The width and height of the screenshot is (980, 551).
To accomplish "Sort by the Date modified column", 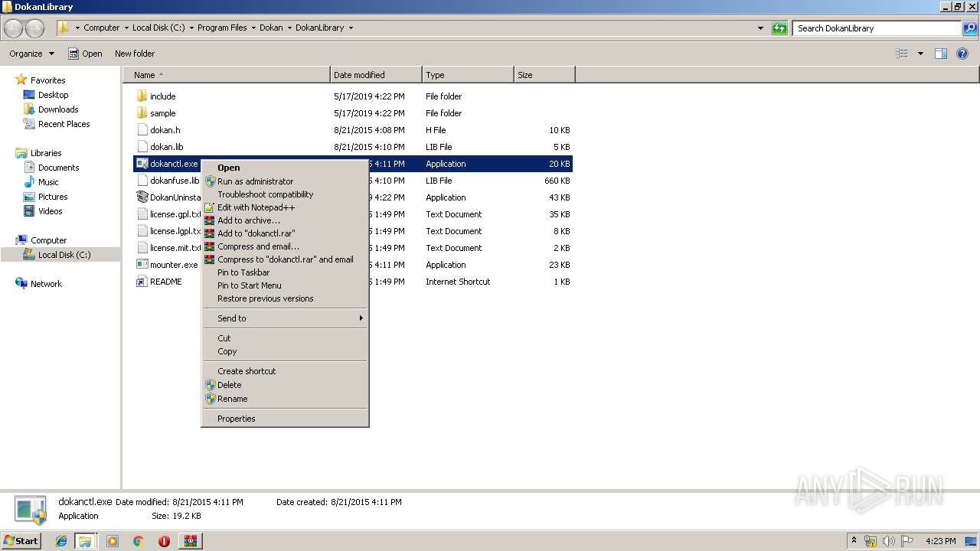I will (x=376, y=75).
